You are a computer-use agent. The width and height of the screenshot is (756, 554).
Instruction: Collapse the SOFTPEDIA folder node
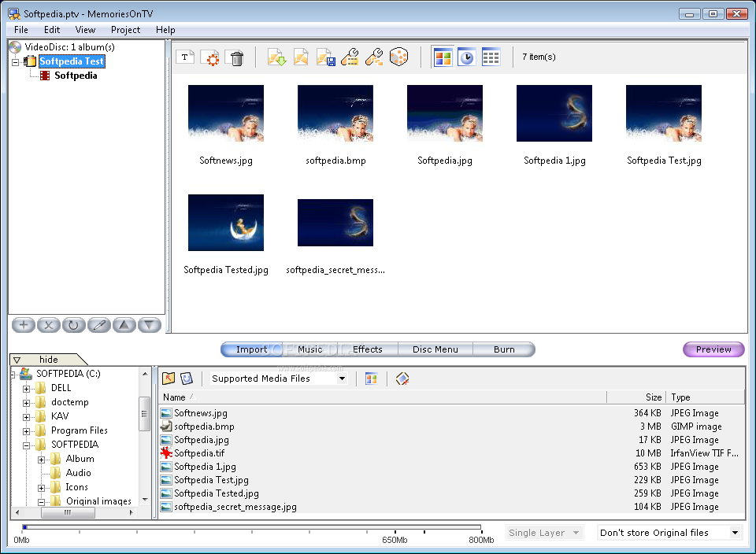point(27,445)
